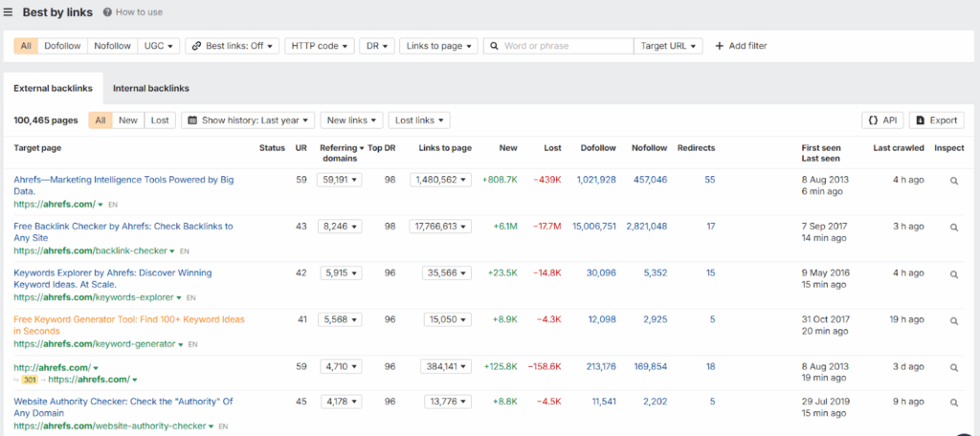The height and width of the screenshot is (436, 980).
Task: Click the search magnifier in Word or phrase
Action: (495, 46)
